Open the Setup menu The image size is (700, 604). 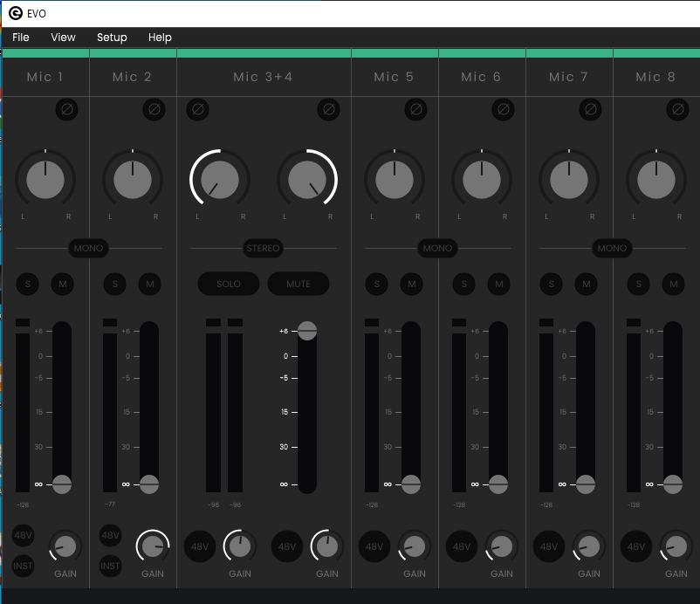pos(112,38)
